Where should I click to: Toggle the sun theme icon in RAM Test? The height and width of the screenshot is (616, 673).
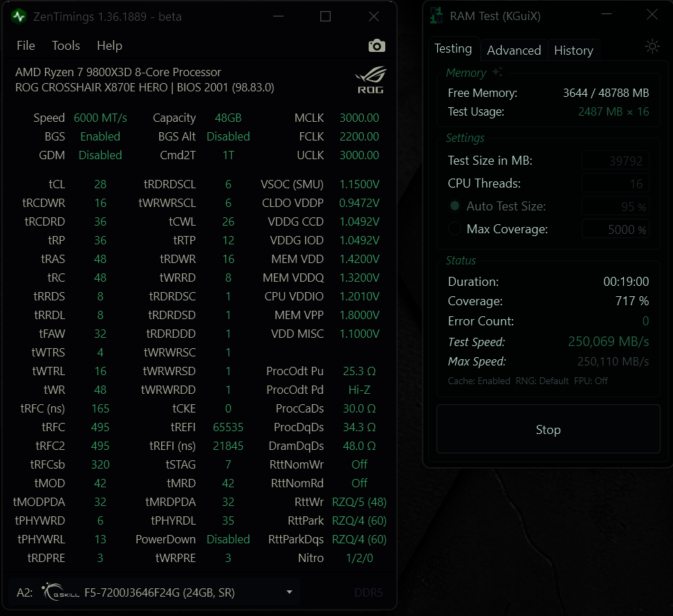click(652, 46)
